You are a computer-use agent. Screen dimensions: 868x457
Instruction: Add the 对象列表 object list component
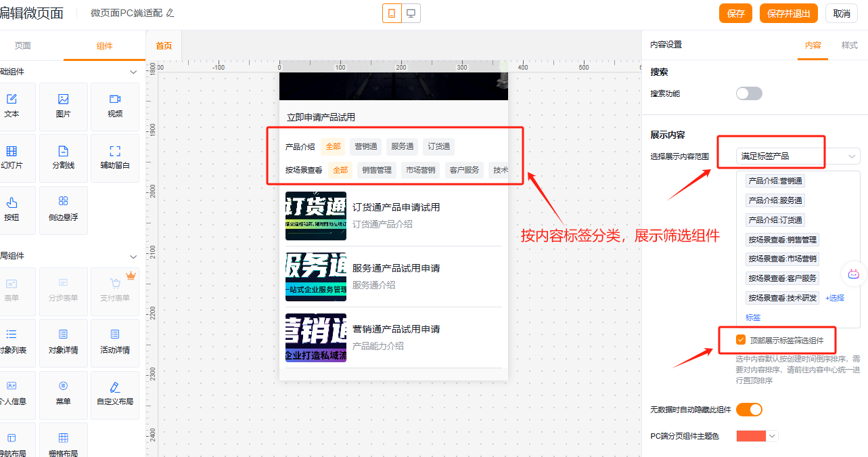coord(12,343)
